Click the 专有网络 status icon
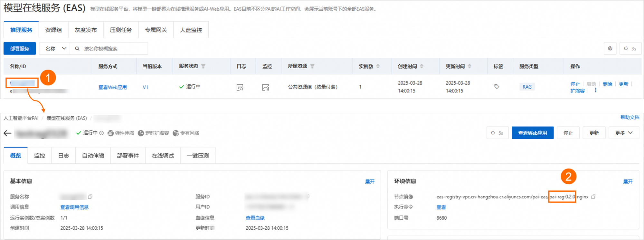The height and width of the screenshot is (240, 644). pyautogui.click(x=175, y=133)
